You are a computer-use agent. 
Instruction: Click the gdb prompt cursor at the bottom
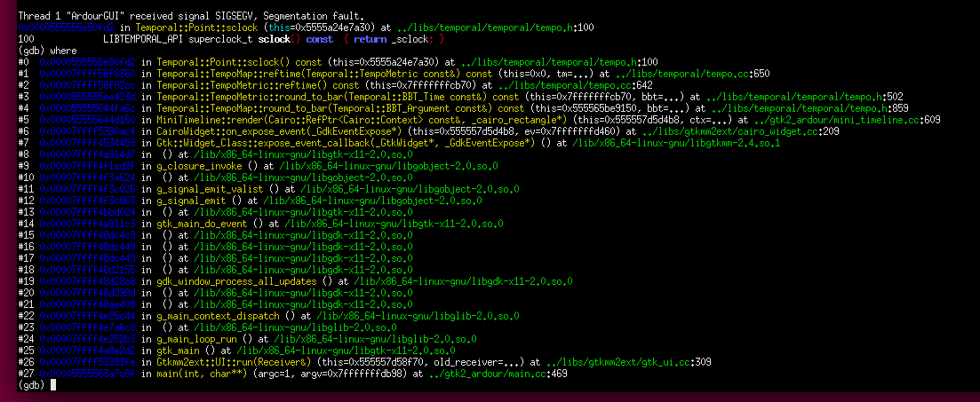point(54,386)
